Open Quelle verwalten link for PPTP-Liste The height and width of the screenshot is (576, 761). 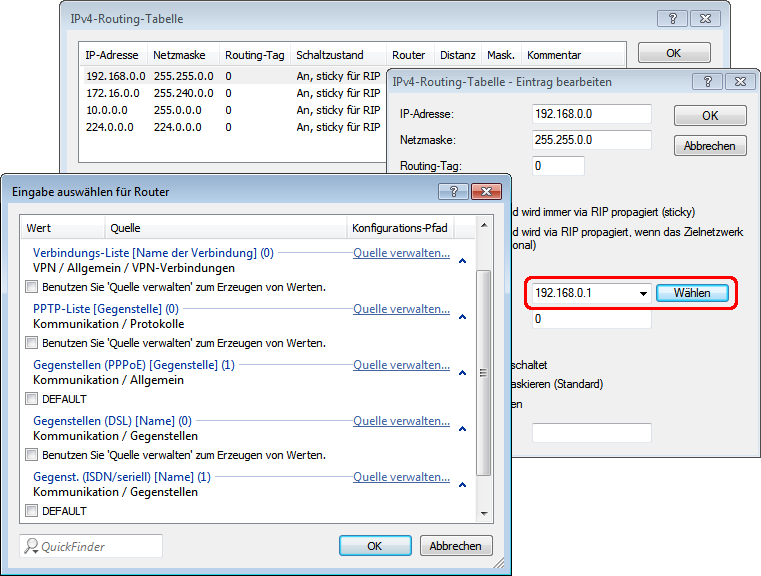coord(401,309)
